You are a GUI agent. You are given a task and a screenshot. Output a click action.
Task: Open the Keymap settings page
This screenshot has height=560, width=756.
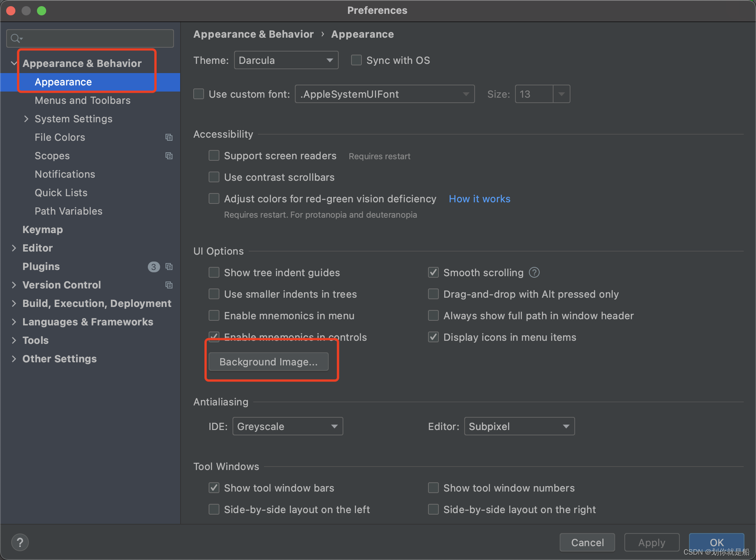42,230
